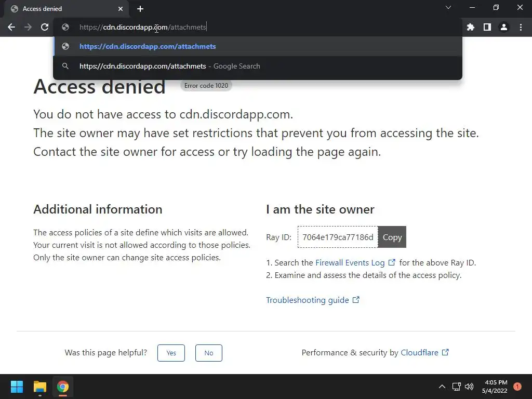Click the globe icon in first suggestion
This screenshot has height=399, width=532.
click(x=65, y=46)
